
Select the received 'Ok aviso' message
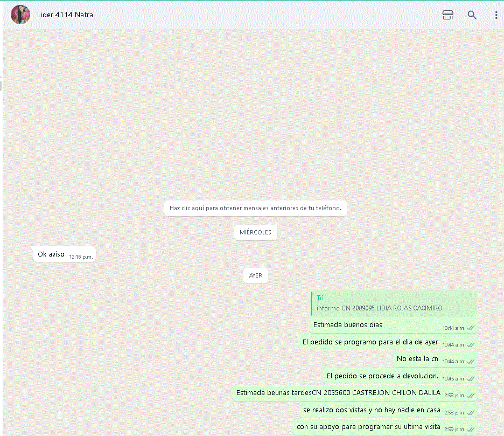click(51, 254)
